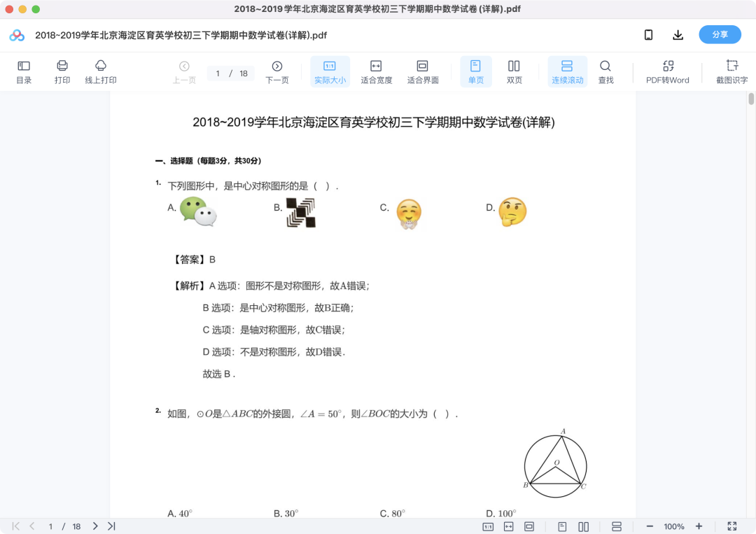Click the 打印 print icon
Screen dimensions: 756x534
point(62,72)
